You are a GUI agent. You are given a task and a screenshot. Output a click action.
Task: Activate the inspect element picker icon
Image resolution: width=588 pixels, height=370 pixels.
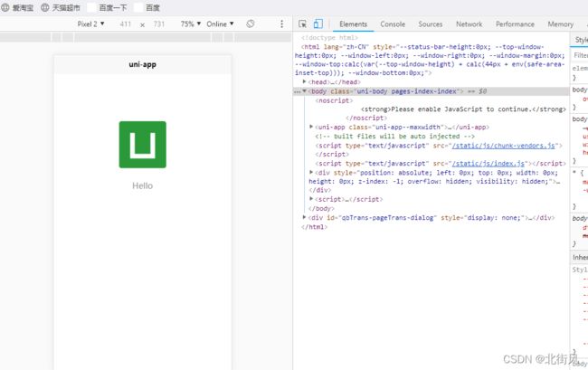[302, 24]
